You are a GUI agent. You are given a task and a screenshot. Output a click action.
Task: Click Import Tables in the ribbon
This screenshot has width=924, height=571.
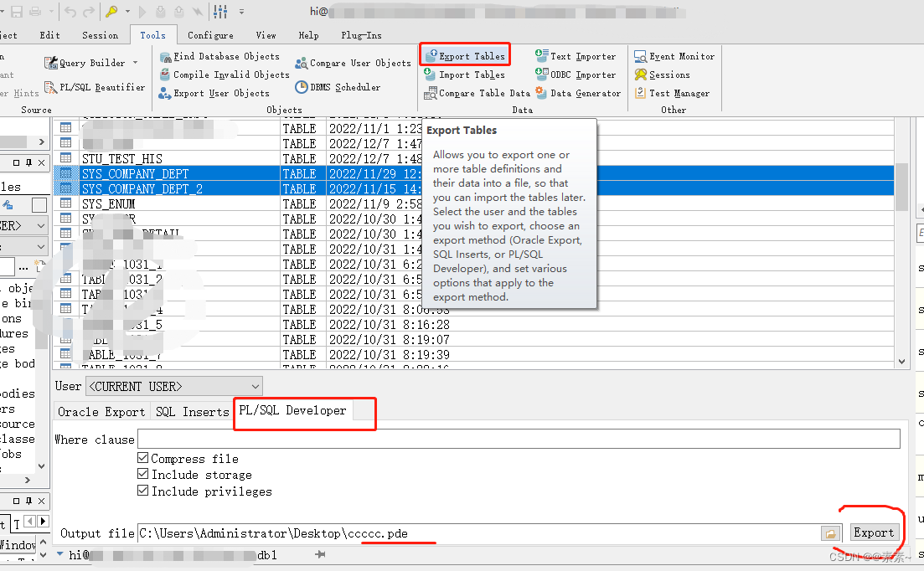(x=464, y=75)
